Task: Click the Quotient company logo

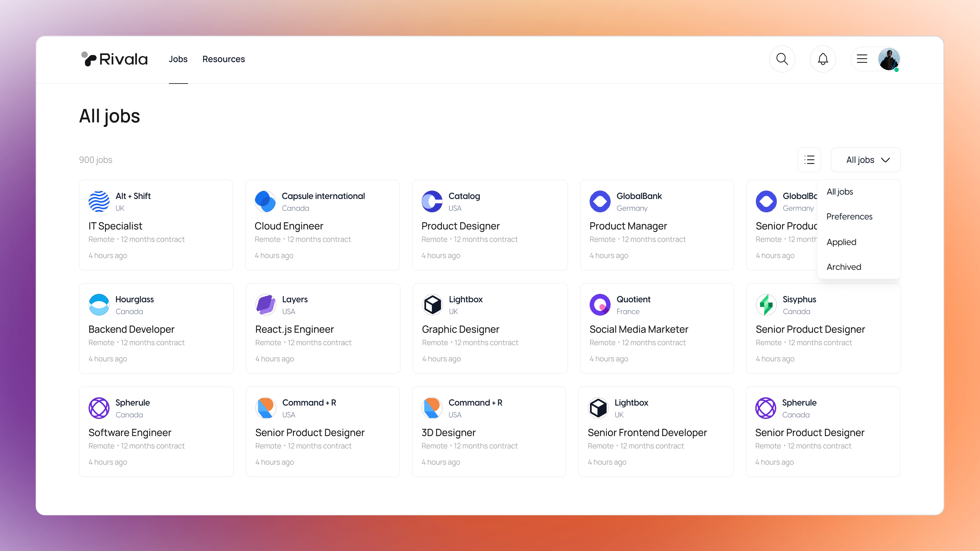Action: pos(600,305)
